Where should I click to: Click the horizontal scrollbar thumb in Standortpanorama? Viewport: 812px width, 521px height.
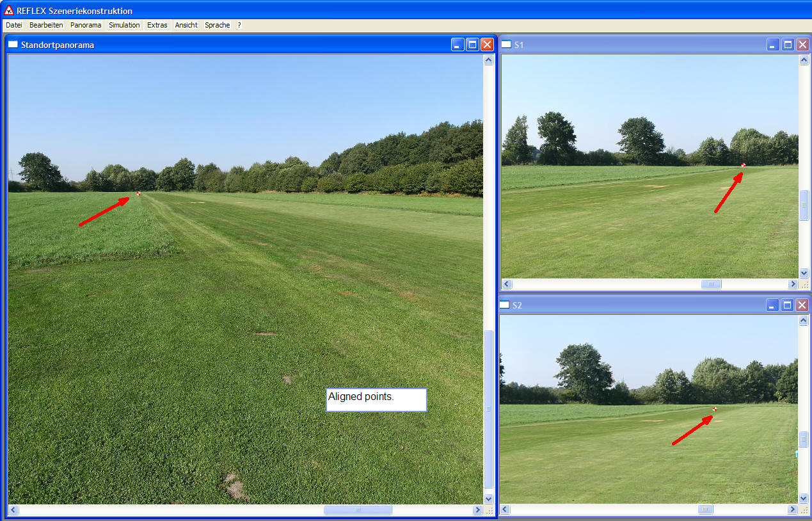tap(358, 510)
